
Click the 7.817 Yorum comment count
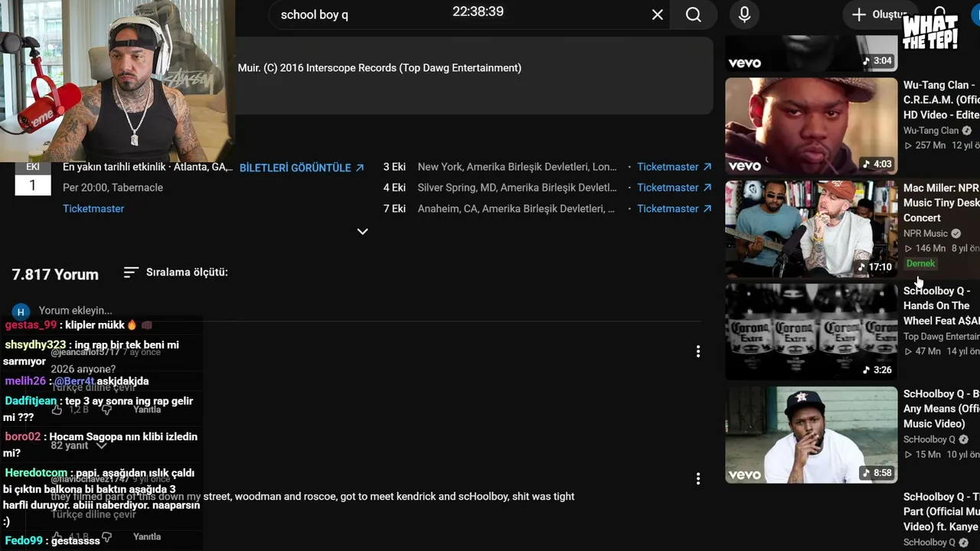tap(55, 274)
